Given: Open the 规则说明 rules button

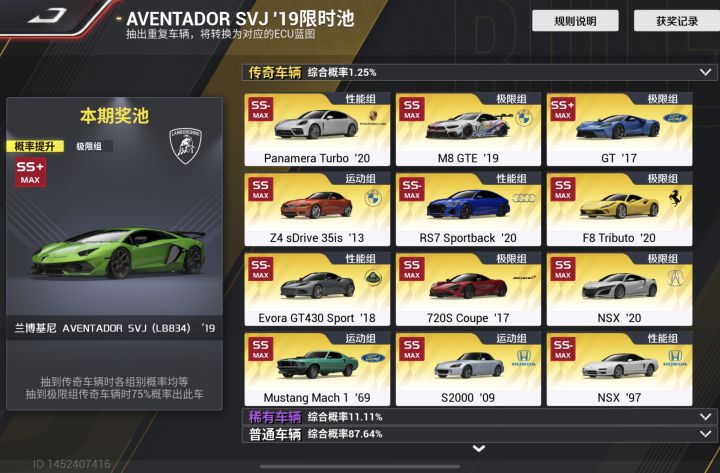Looking at the screenshot, I should 575,21.
